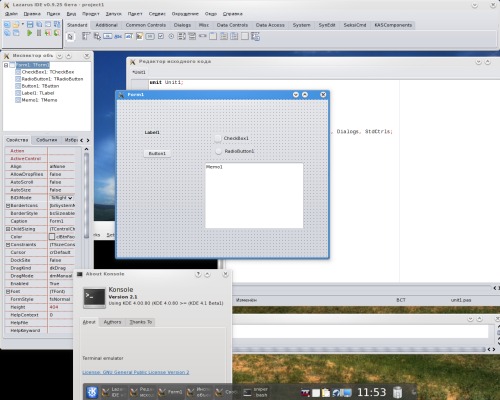
Task: Open the Файл menu
Action: point(11,14)
